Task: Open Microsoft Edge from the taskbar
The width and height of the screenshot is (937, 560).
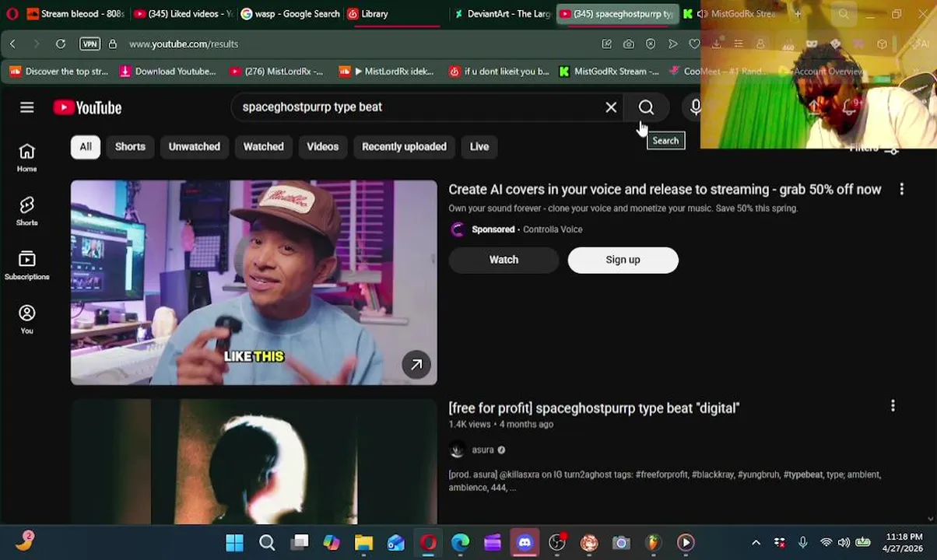Action: 460,542
